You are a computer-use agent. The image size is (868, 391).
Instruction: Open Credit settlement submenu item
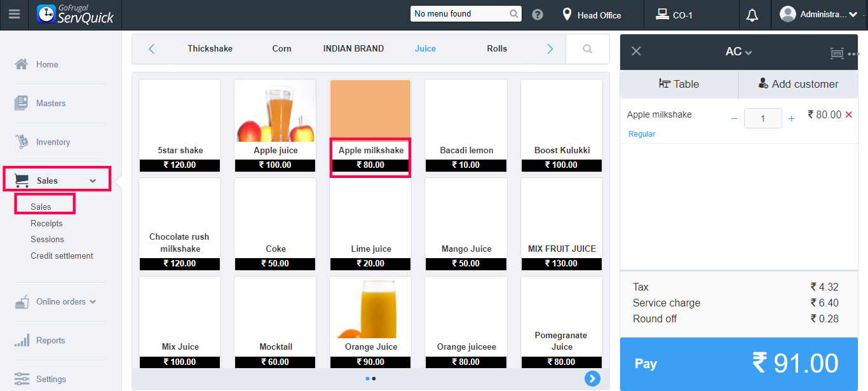62,256
